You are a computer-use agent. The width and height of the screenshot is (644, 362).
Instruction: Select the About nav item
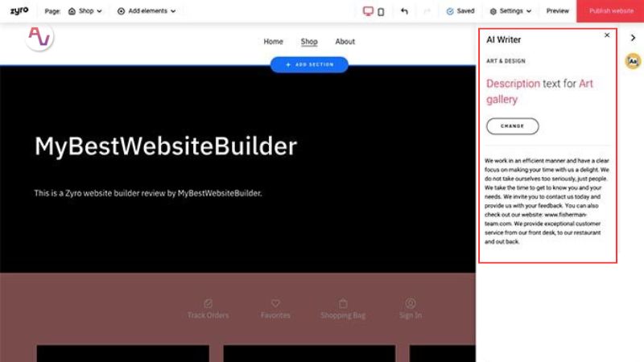(x=345, y=42)
